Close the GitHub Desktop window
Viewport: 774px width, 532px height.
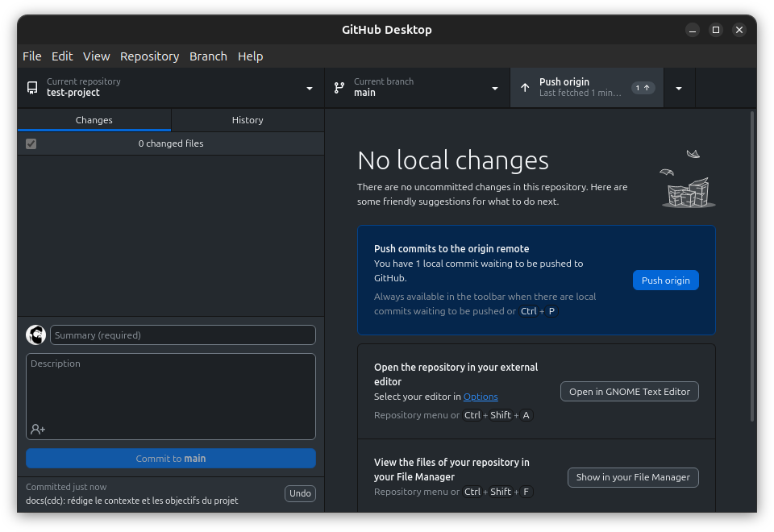(739, 30)
